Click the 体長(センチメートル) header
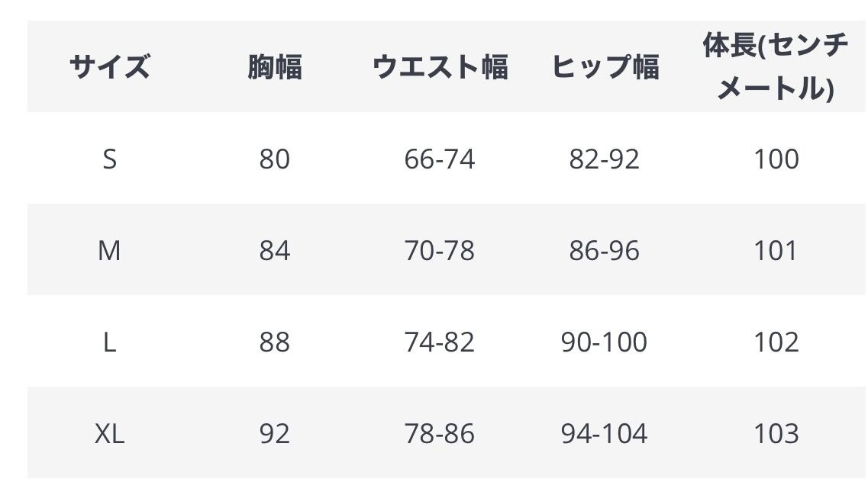Viewport: 868px width, 482px height. [776, 67]
